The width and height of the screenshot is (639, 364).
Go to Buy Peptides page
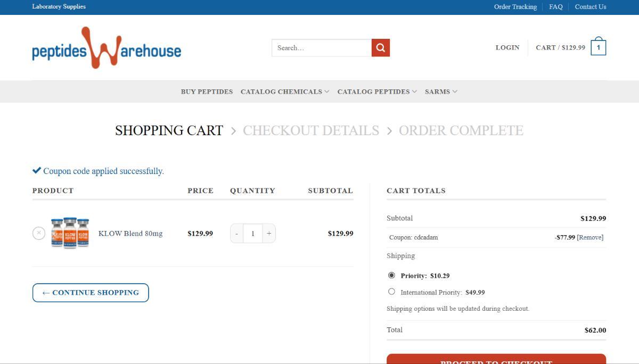207,92
